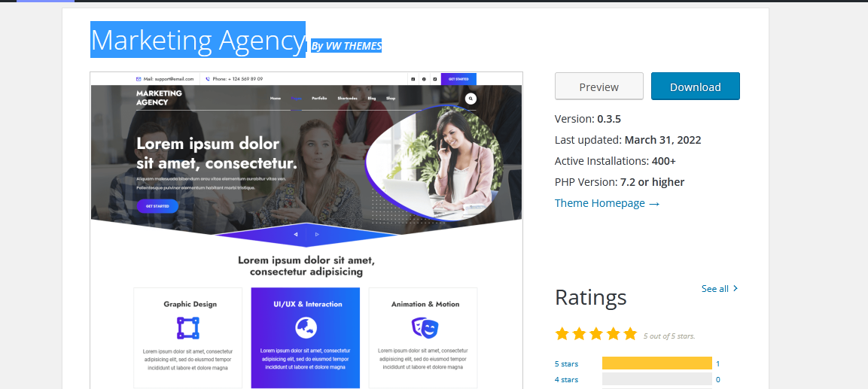Click the previous slide arrow in preview
868x389 pixels.
pyautogui.click(x=296, y=235)
